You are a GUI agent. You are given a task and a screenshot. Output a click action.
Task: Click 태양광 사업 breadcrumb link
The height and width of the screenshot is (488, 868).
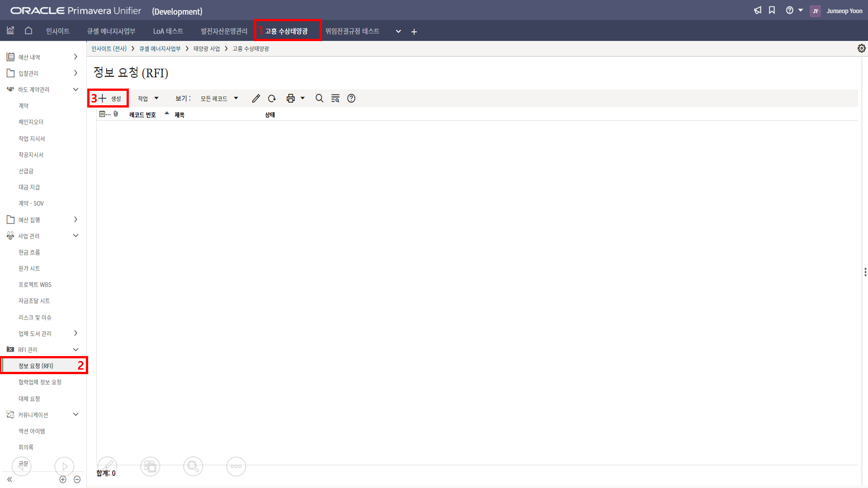coord(207,49)
